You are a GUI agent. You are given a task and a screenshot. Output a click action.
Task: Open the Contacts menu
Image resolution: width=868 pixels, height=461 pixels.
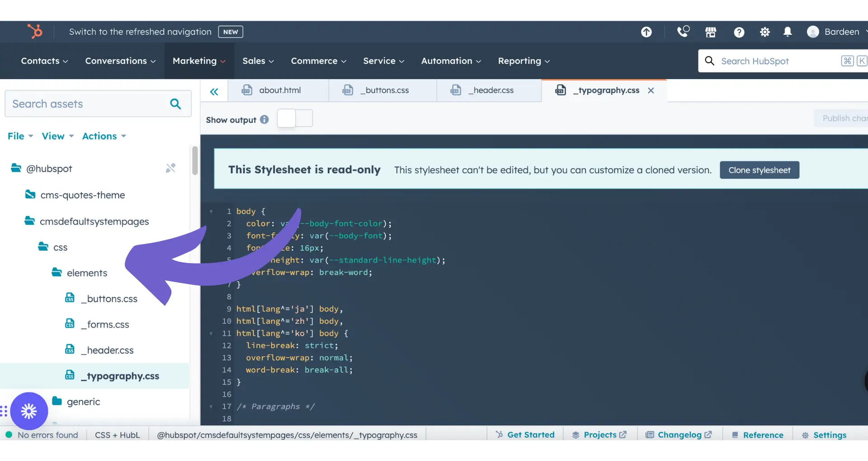[x=44, y=61]
